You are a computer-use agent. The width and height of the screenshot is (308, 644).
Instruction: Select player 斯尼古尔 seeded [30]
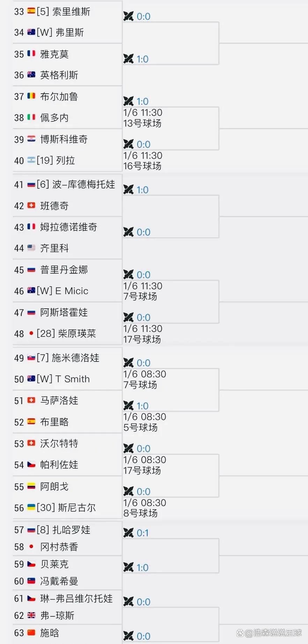coord(76,508)
